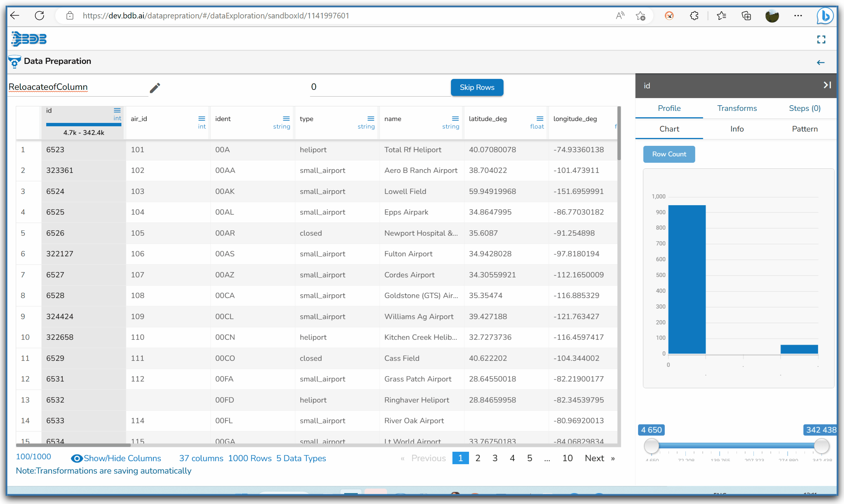Click the browser extensions puzzle icon

pos(694,16)
